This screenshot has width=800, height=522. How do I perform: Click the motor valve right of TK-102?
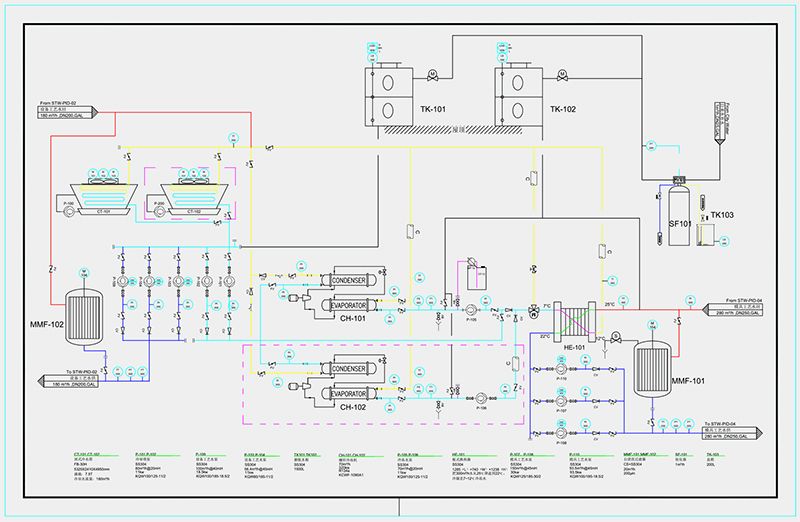(x=561, y=74)
